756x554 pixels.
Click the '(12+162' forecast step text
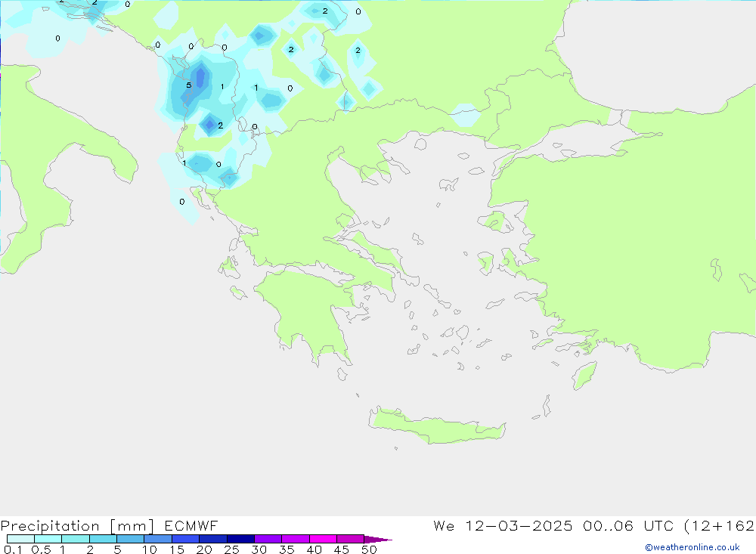pyautogui.click(x=720, y=526)
